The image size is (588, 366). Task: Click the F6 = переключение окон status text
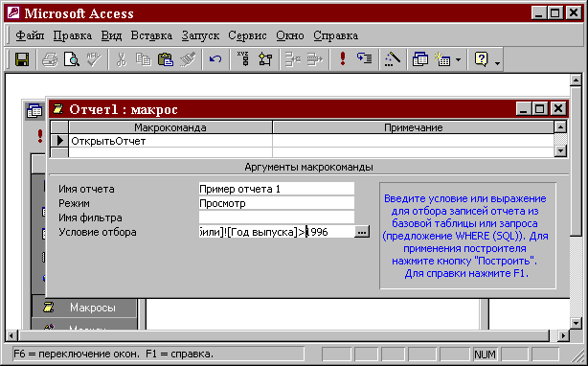point(114,354)
